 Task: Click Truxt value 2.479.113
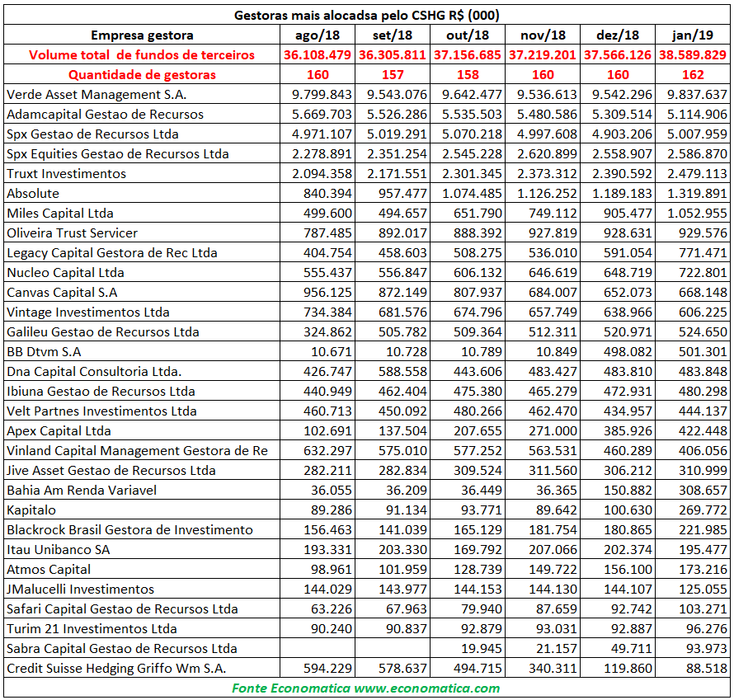[697, 174]
